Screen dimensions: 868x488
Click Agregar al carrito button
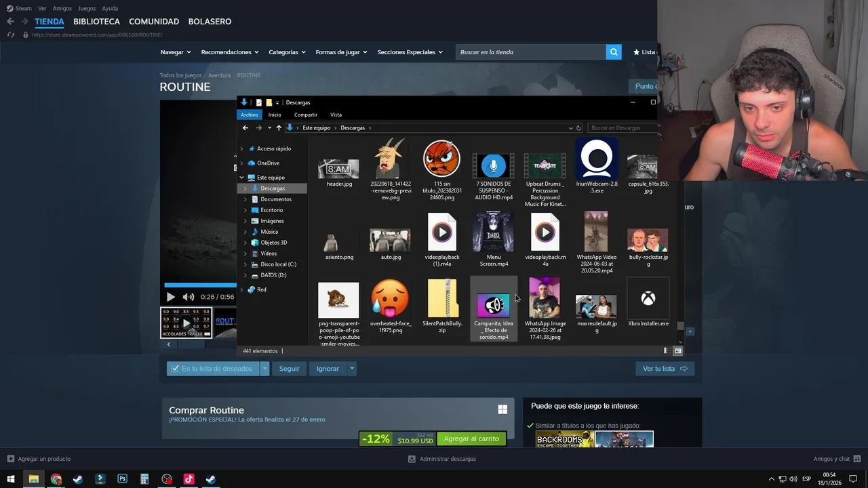(471, 439)
